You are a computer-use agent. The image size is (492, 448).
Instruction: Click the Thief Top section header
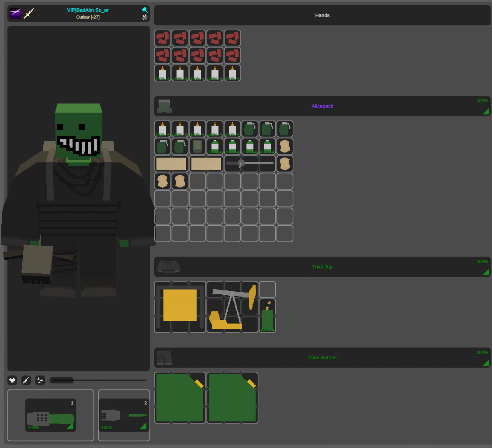322,267
